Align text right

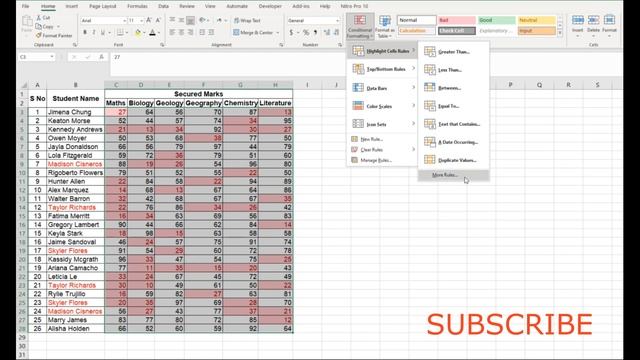coord(190,32)
